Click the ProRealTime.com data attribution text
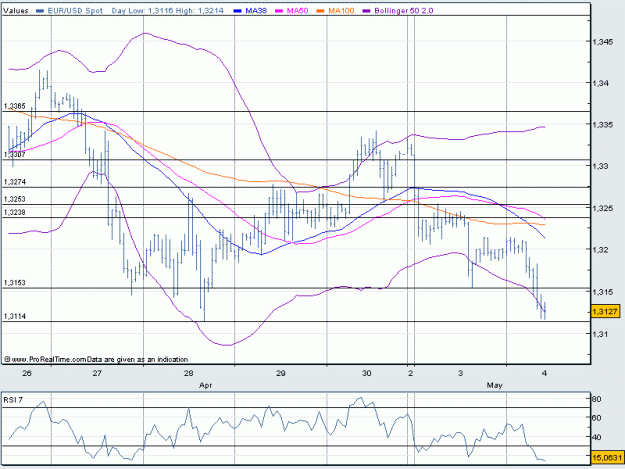This screenshot has height=469, width=625. 96,359
